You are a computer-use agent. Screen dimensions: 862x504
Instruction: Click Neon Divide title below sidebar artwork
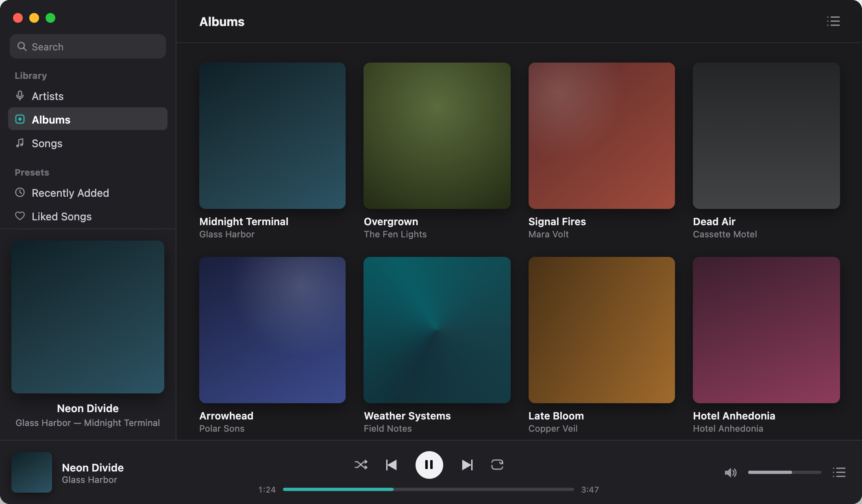tap(88, 408)
